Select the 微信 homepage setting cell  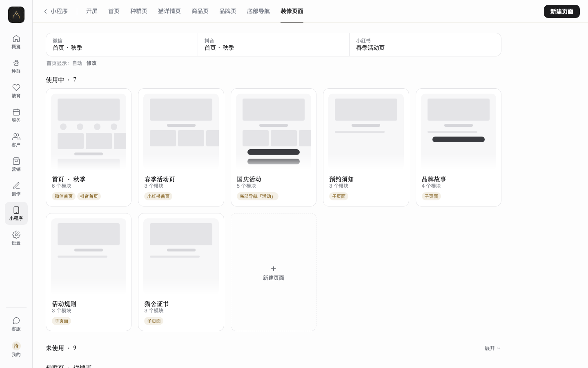122,45
